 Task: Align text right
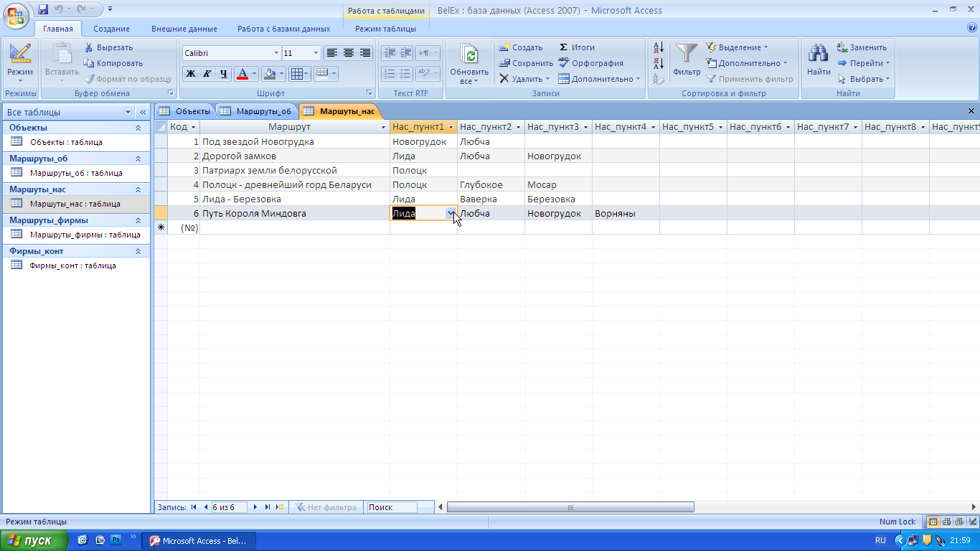[365, 53]
